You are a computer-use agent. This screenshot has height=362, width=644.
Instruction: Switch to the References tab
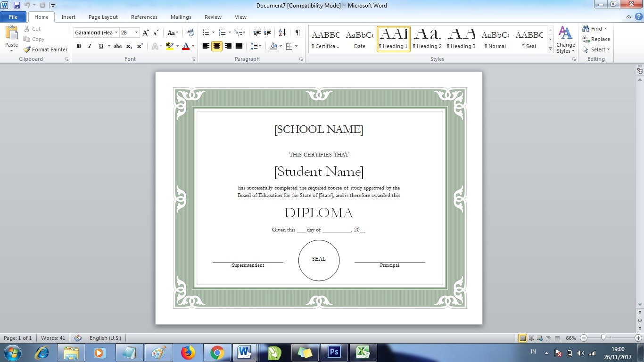[x=144, y=17]
